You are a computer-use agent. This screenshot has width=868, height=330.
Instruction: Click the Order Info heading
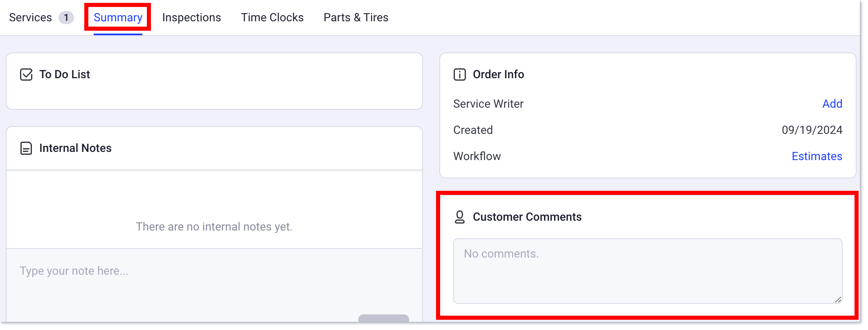(498, 75)
